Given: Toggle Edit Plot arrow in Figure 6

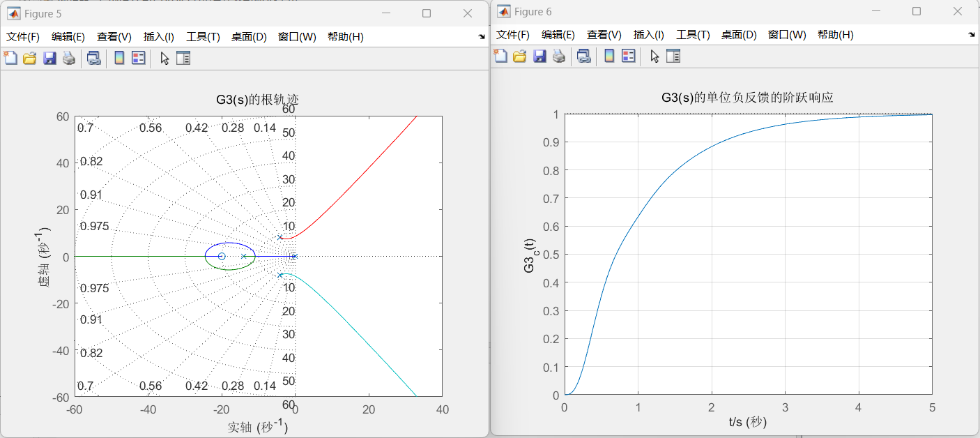Looking at the screenshot, I should (655, 56).
